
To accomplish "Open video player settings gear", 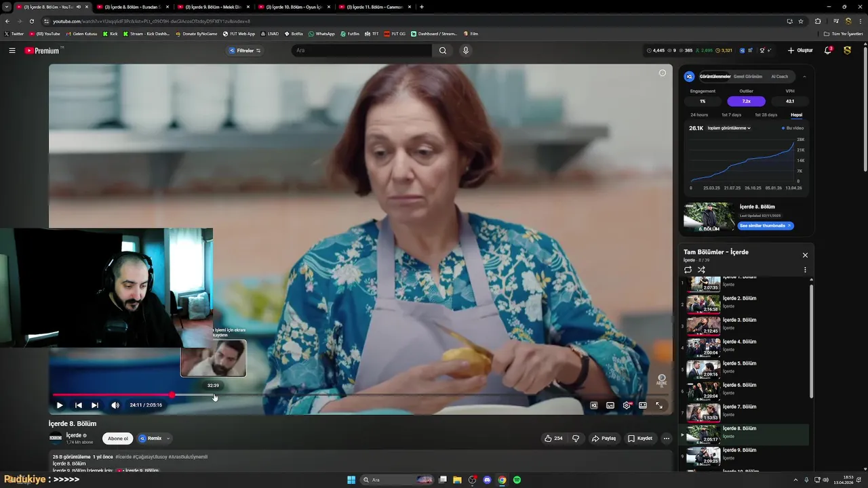I will [x=627, y=405].
